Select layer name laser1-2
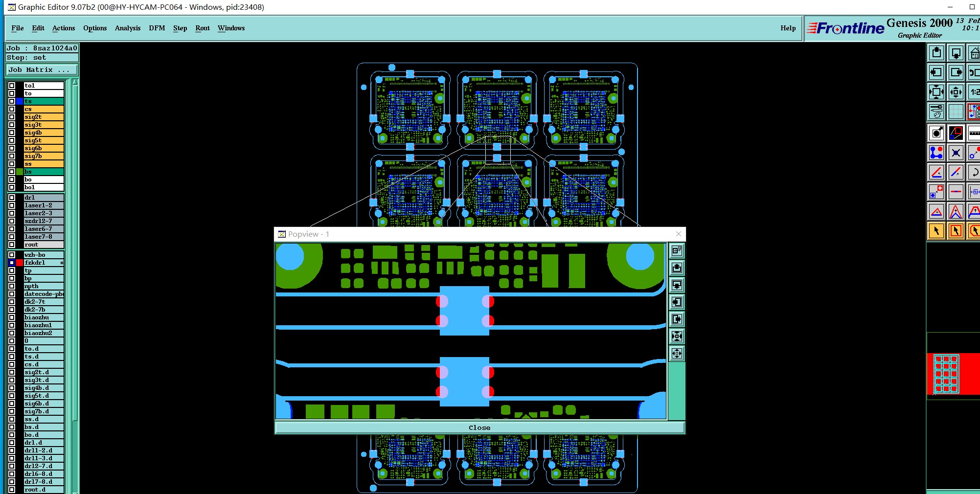The image size is (980, 494). click(44, 205)
